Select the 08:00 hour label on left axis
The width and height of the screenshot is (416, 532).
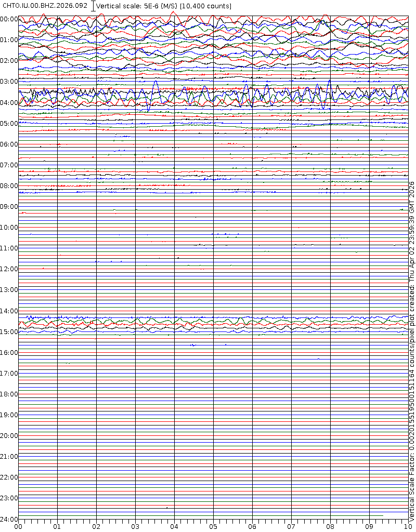[9, 186]
